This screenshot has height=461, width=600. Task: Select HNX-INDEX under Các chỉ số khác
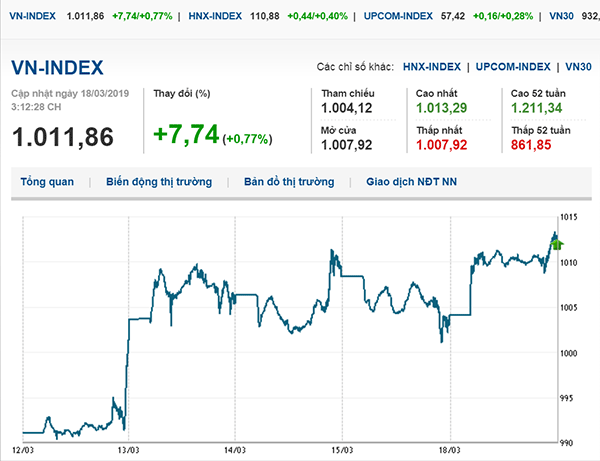(x=432, y=67)
